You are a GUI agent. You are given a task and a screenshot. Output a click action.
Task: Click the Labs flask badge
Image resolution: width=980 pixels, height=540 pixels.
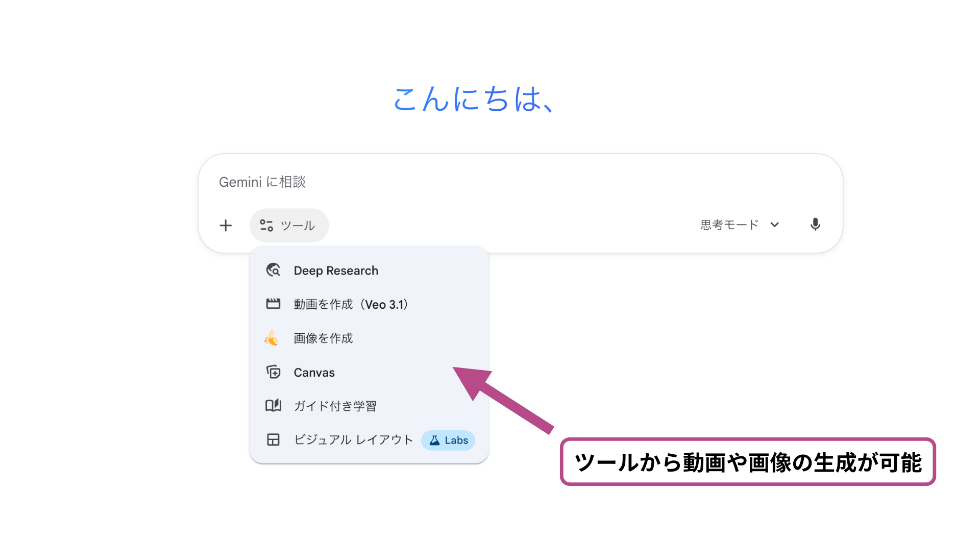click(x=448, y=440)
